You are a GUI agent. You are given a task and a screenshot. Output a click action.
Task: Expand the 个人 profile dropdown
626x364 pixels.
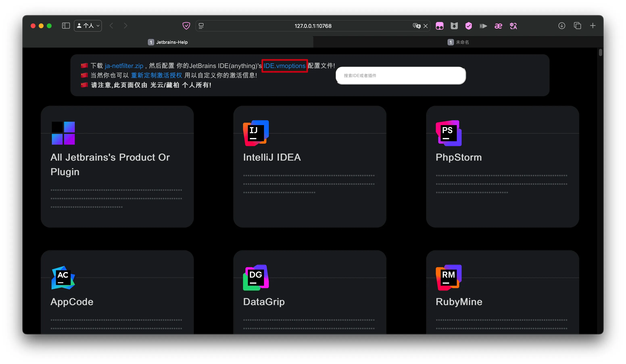(88, 26)
